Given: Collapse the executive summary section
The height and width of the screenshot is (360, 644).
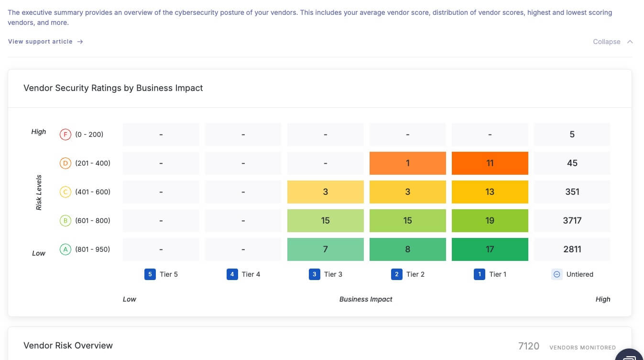Looking at the screenshot, I should pyautogui.click(x=606, y=42).
